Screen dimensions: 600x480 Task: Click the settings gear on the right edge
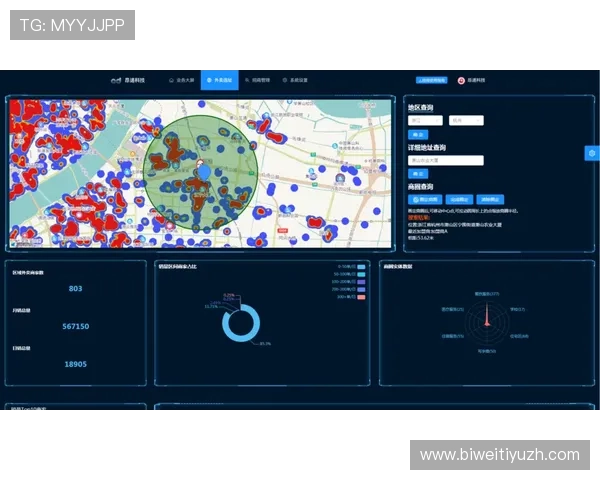click(x=592, y=153)
